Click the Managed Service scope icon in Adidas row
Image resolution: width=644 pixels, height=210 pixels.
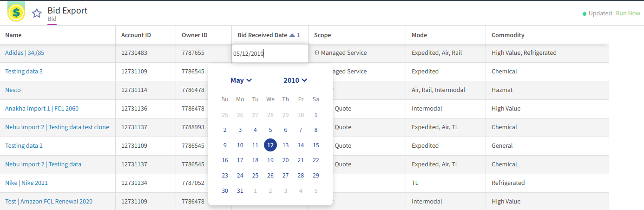[x=317, y=53]
